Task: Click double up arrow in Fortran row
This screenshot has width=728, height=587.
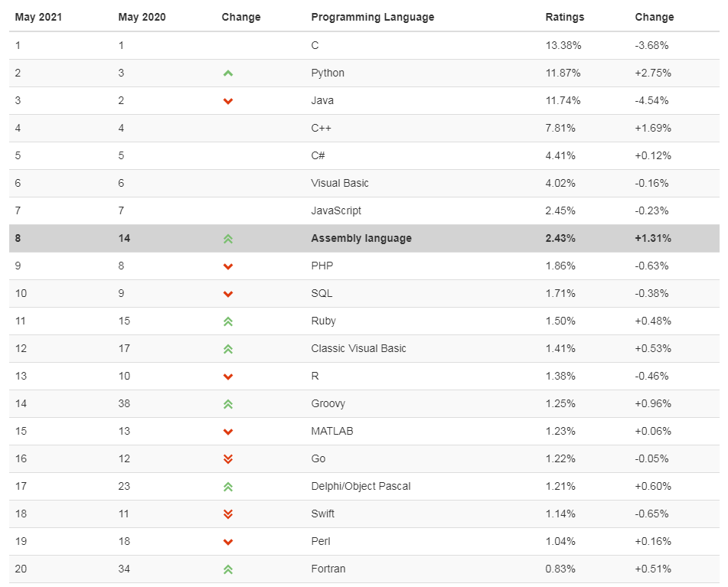Action: (227, 569)
